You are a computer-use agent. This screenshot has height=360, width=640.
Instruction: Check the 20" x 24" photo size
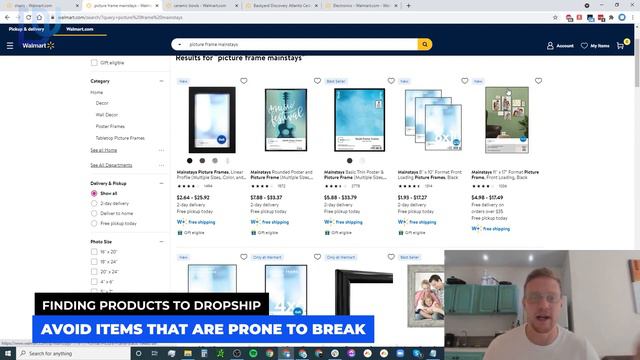click(x=94, y=272)
